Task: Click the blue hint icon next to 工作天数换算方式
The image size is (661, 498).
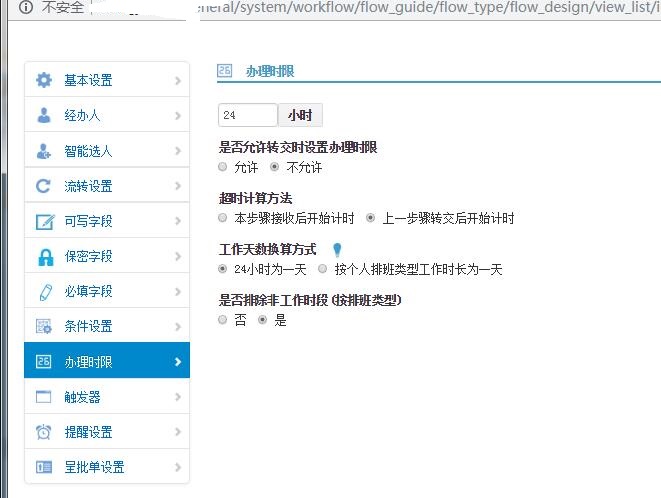Action: (x=337, y=250)
